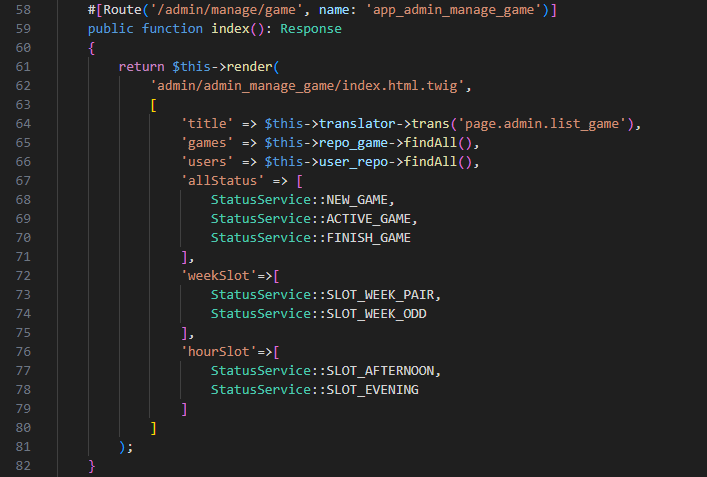Click the 'users' array key
Viewport: 707px width, 477px height.
tap(207, 162)
